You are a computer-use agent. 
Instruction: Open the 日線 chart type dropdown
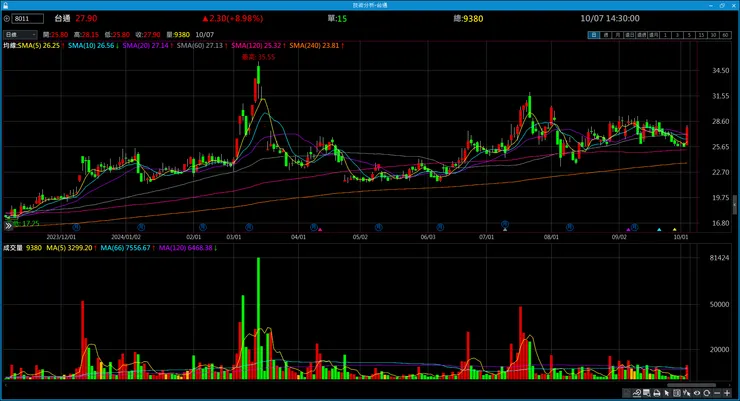20,34
